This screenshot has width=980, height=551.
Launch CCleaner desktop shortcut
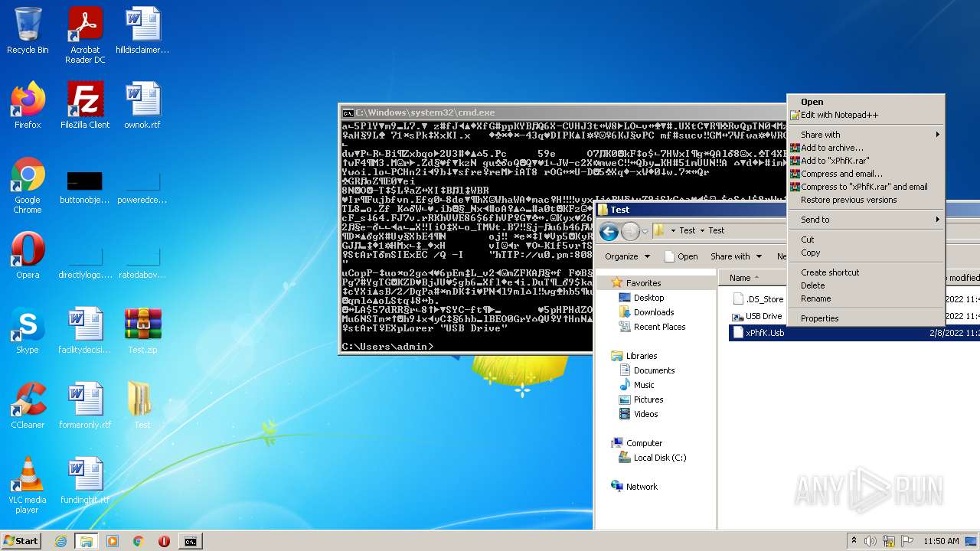[x=28, y=406]
